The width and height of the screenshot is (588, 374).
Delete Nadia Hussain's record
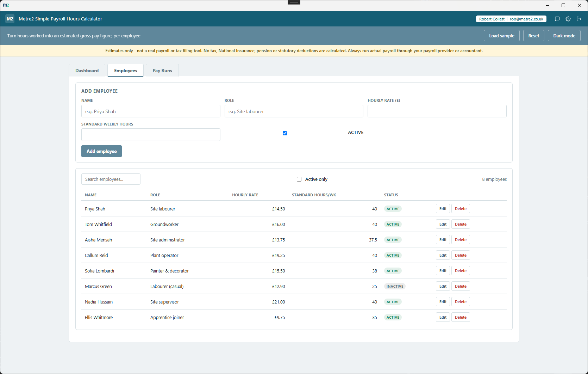pos(461,302)
